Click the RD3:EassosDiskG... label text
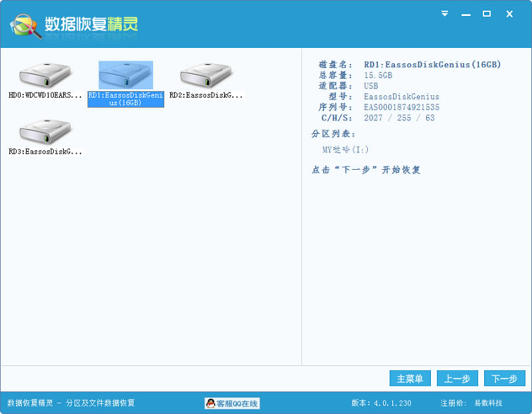The image size is (532, 414). tap(45, 152)
